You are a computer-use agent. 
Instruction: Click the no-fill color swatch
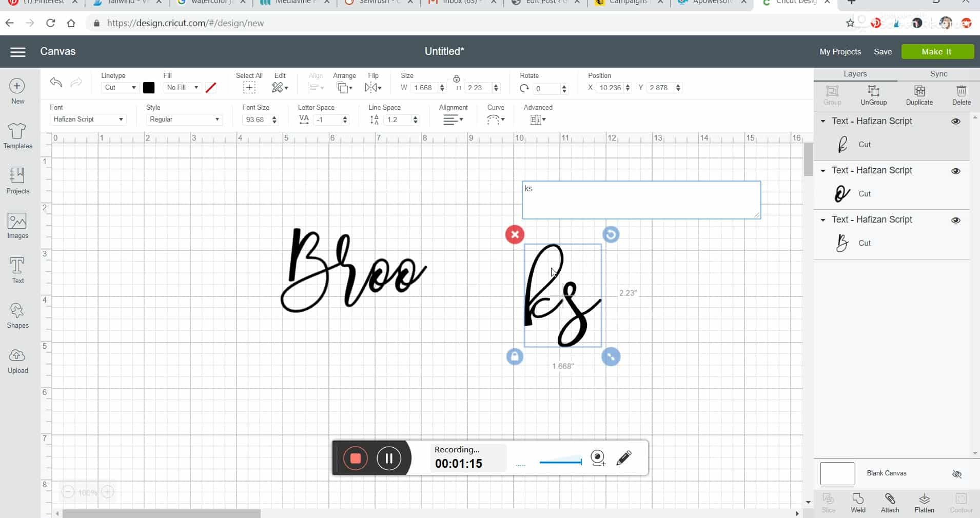pyautogui.click(x=210, y=88)
